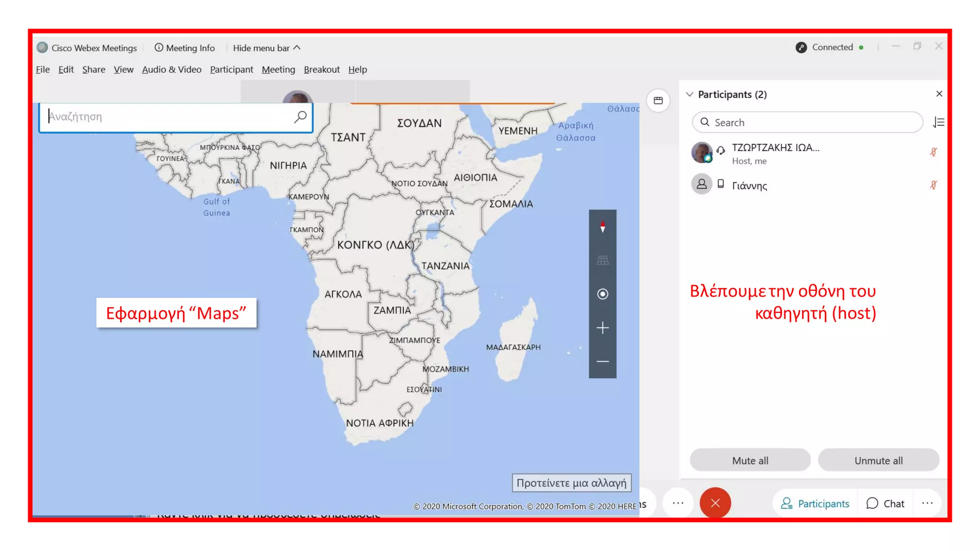
Task: Click the map search magnifier icon
Action: coord(300,117)
